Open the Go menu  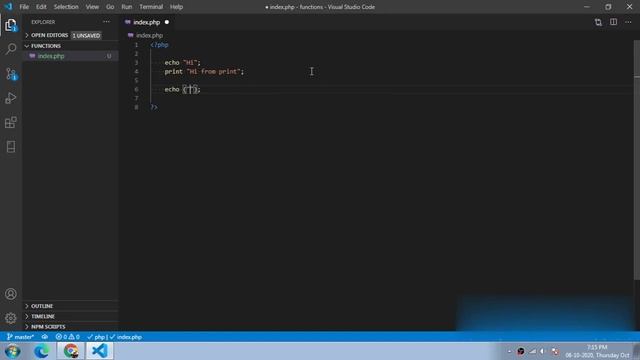[x=110, y=7]
